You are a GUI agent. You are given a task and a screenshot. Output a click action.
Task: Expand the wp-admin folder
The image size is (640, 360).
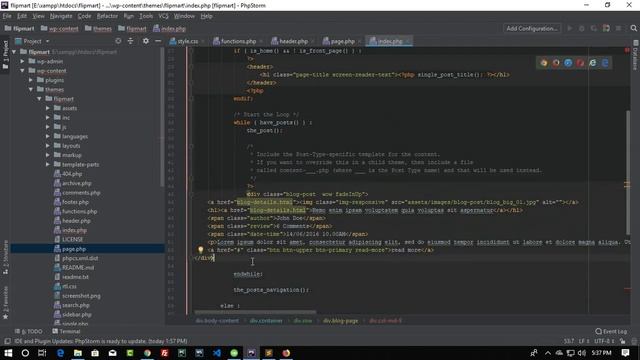(22, 61)
